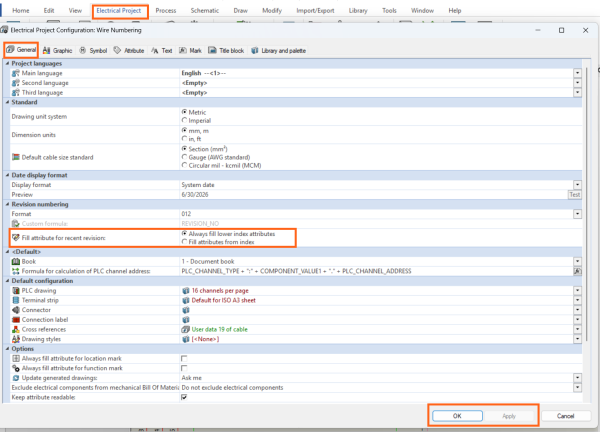Viewport: 600px width, 432px height.
Task: Open the Book dropdown
Action: coord(577,261)
